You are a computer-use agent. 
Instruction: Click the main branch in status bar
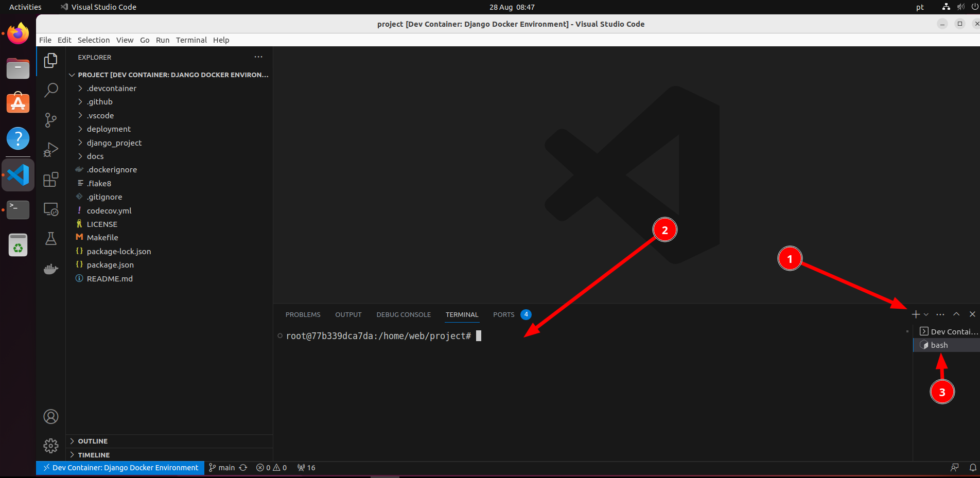(222, 468)
